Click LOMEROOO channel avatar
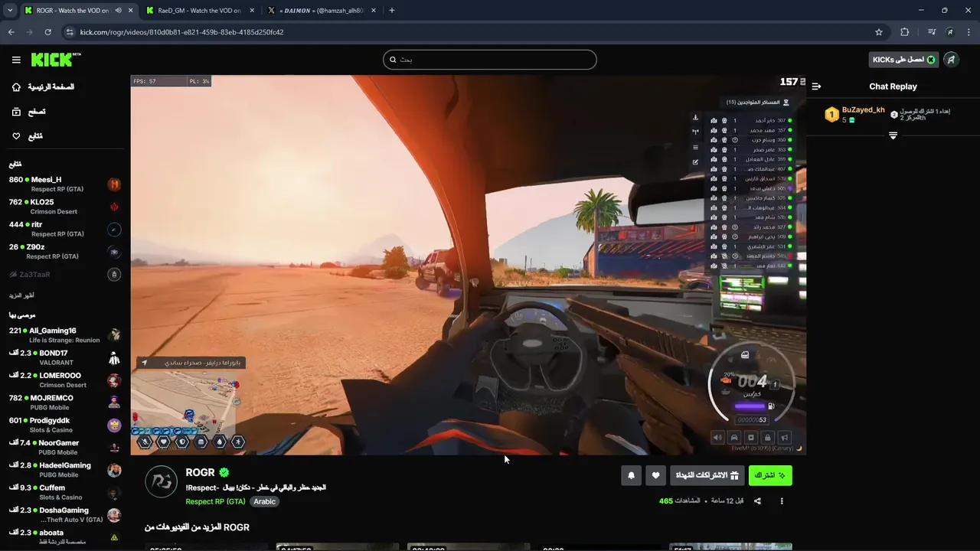The image size is (980, 551). tap(114, 380)
